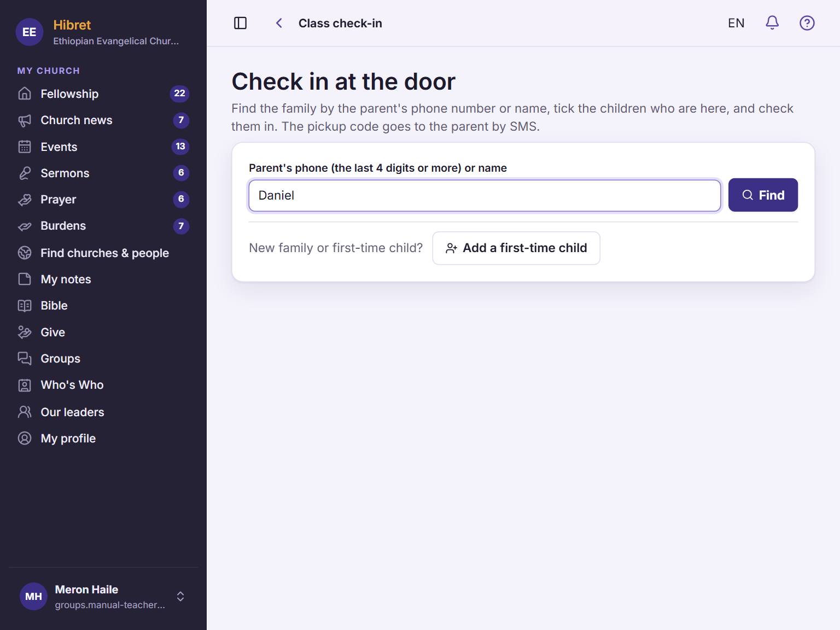Viewport: 840px width, 630px height.
Task: Open Fellowship in the sidebar
Action: (x=103, y=94)
